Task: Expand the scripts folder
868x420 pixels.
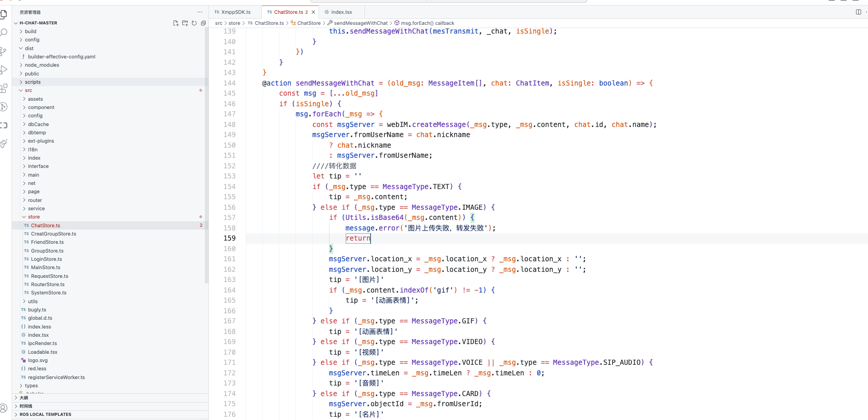Action: click(110, 82)
